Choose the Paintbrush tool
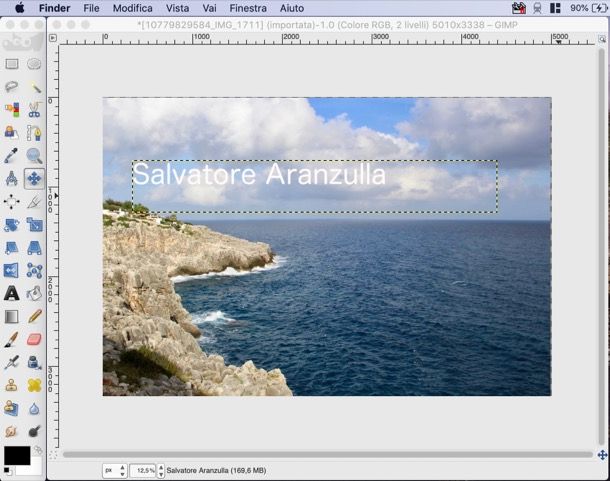Image resolution: width=610 pixels, height=481 pixels. [12, 339]
